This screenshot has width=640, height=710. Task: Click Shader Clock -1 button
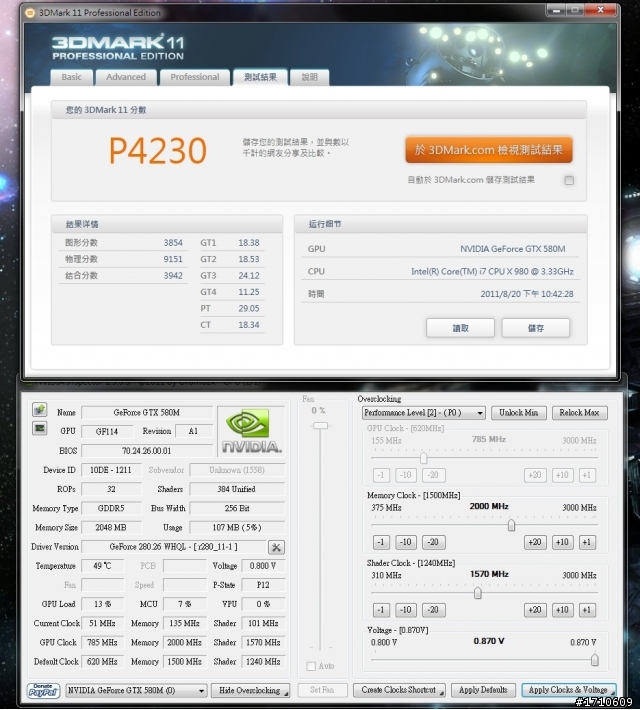(381, 610)
